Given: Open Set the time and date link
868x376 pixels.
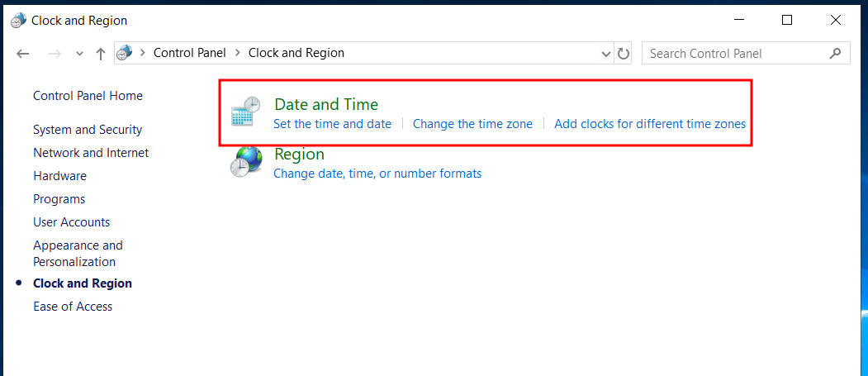Looking at the screenshot, I should [x=332, y=123].
